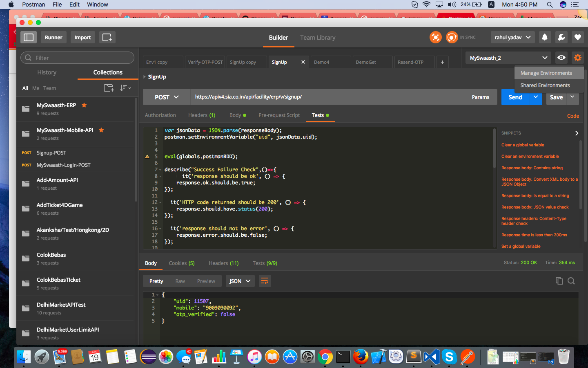Click the Code link

tap(573, 116)
